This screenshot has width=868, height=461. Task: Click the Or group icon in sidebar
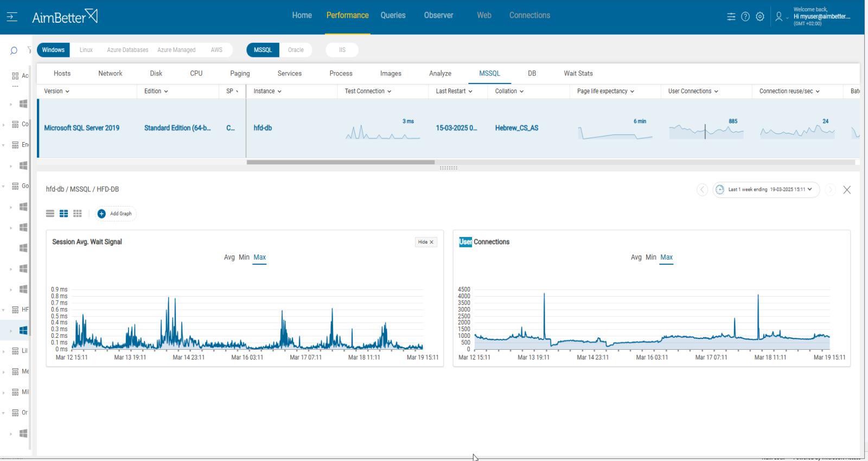coord(15,413)
